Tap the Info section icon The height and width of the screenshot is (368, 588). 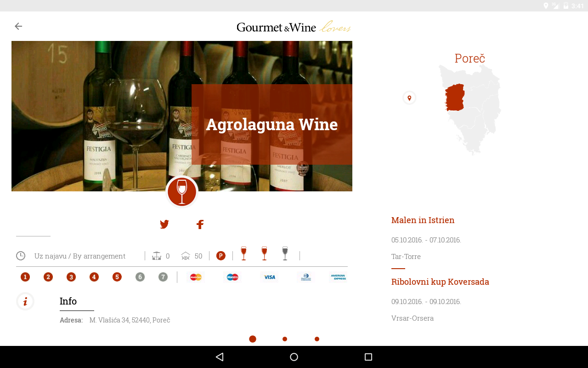pos(25,301)
